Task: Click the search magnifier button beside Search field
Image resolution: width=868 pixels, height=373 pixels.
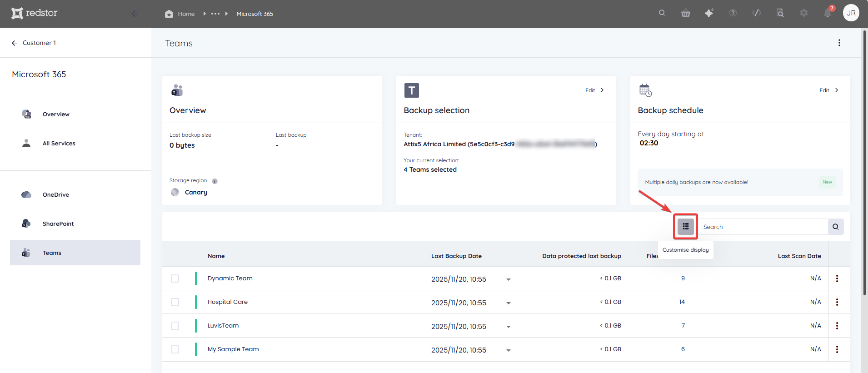Action: point(836,227)
